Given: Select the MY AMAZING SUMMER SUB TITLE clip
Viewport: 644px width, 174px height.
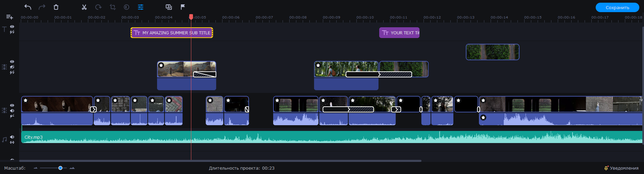Looking at the screenshot, I should (171, 33).
